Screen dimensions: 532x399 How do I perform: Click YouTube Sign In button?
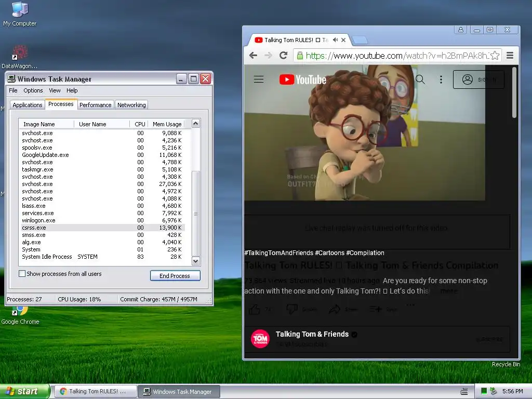pyautogui.click(x=478, y=79)
